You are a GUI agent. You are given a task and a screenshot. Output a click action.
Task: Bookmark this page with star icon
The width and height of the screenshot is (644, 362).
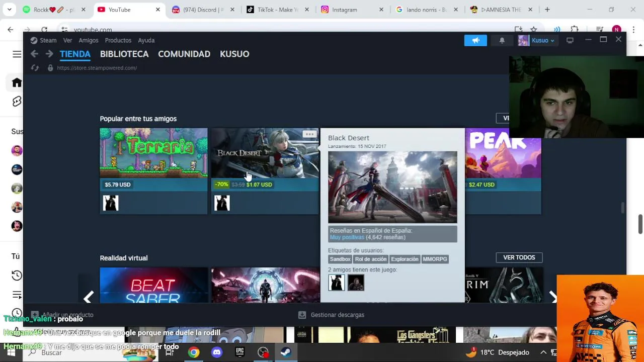pos(534,30)
